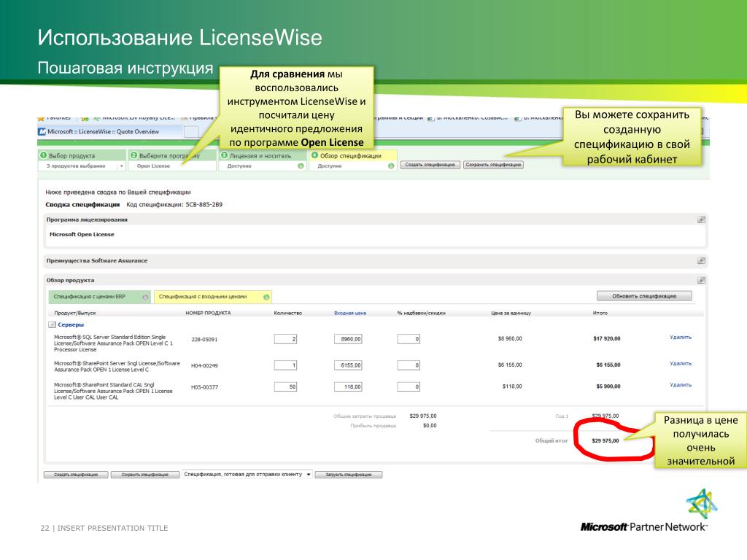Collapse the Обзор продукта section icon
Image resolution: width=747 pixels, height=560 pixels.
(x=701, y=281)
